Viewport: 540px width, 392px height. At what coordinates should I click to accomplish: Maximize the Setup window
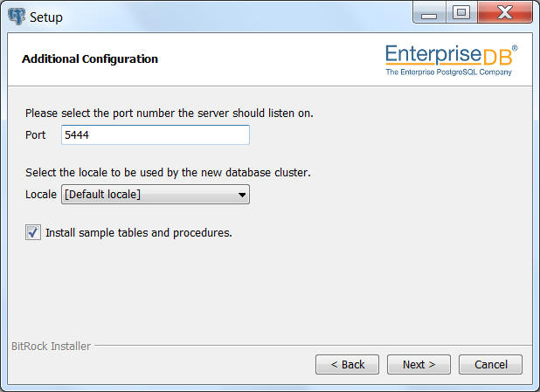pyautogui.click(x=461, y=13)
